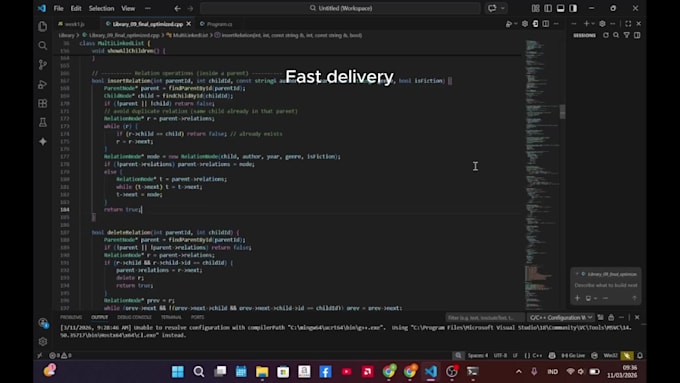
Task: Click the errors and warnings status item
Action: (60, 355)
